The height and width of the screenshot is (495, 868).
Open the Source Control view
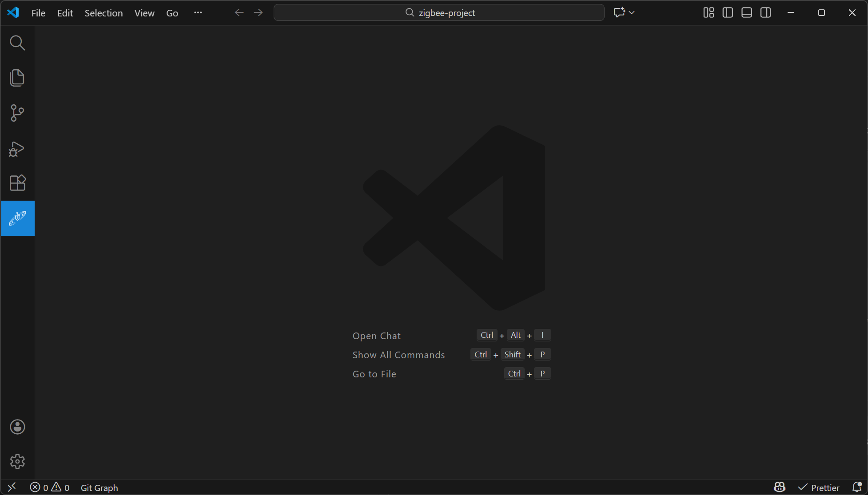coord(17,113)
